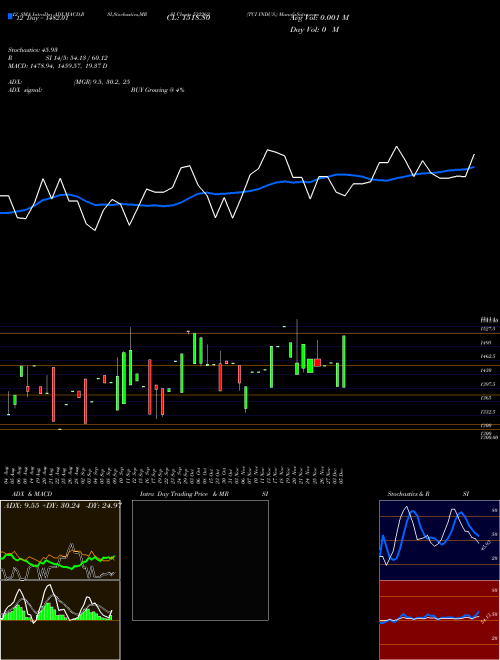
Task: Click the '1332.5' price axis label
Action: pos(488,412)
